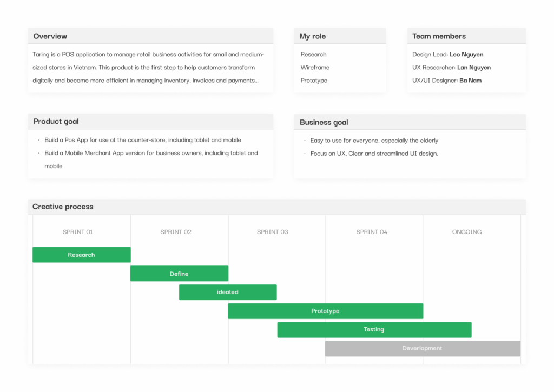Select the Define timeline bar

click(x=179, y=274)
